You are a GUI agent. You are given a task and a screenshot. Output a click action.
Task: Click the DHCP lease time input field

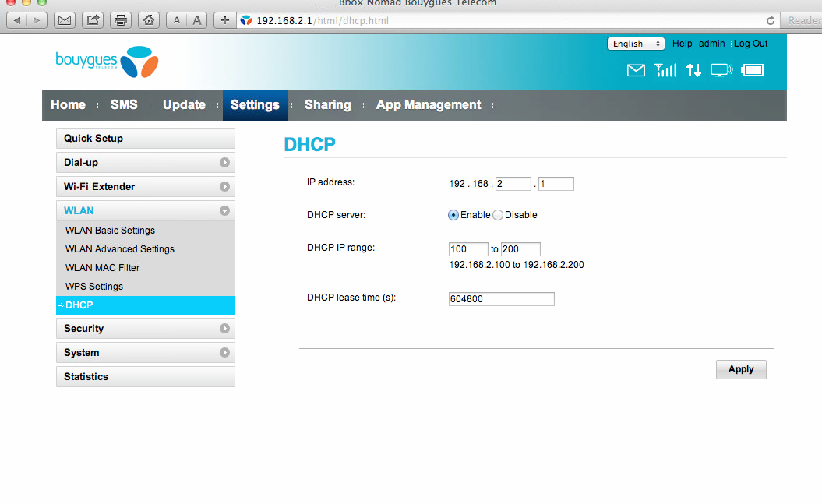click(x=501, y=299)
